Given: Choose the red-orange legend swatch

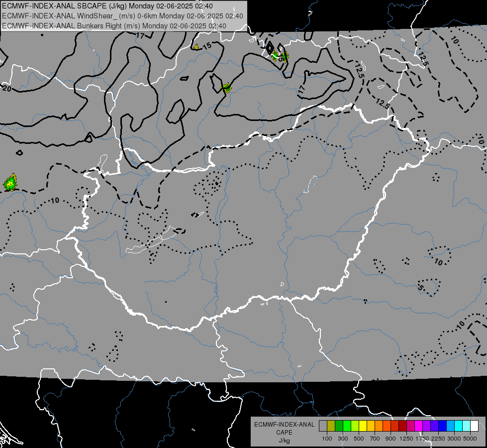Looking at the screenshot, I should pos(387,426).
